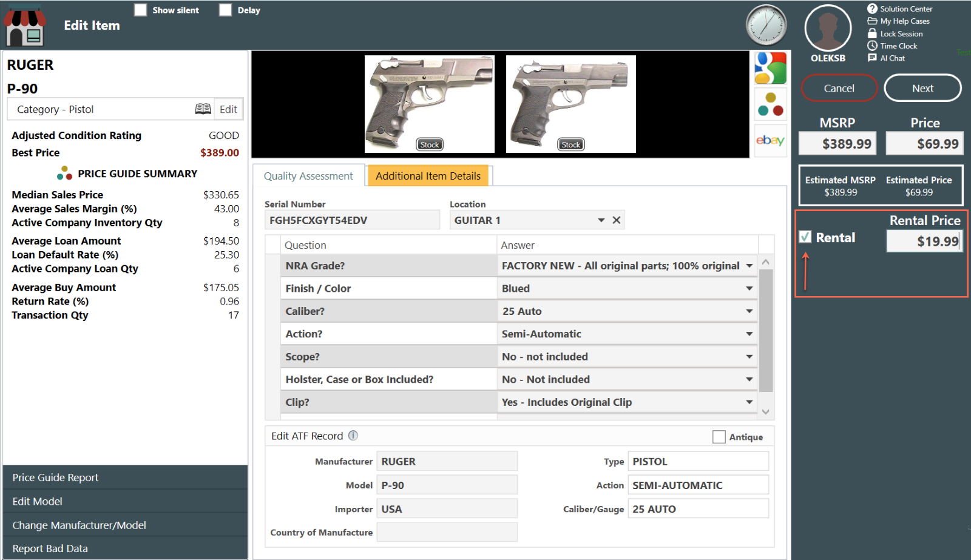Screen dimensions: 971x560
Task: Expand Scope answer dropdown
Action: pyautogui.click(x=749, y=357)
